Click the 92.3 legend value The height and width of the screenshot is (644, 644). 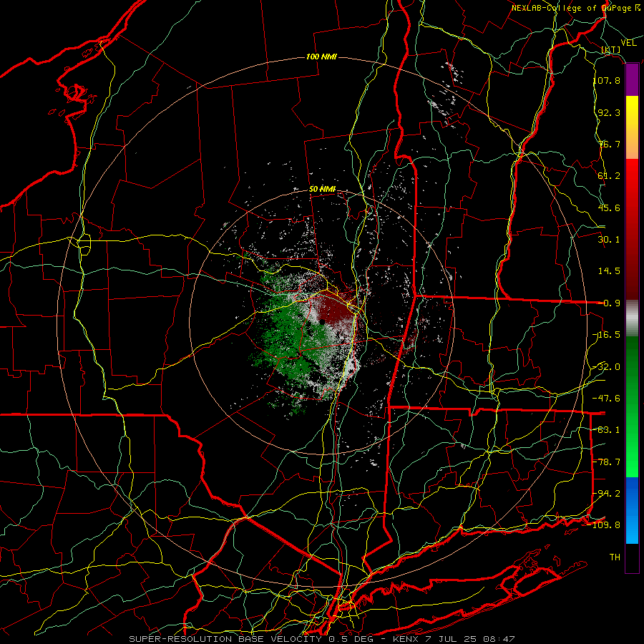[x=609, y=112]
